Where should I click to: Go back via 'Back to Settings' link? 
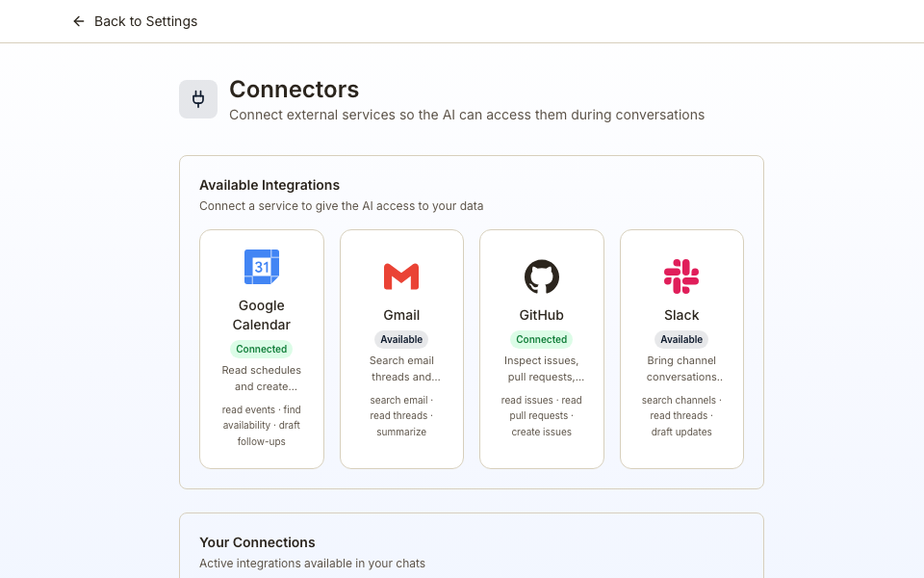tap(135, 21)
